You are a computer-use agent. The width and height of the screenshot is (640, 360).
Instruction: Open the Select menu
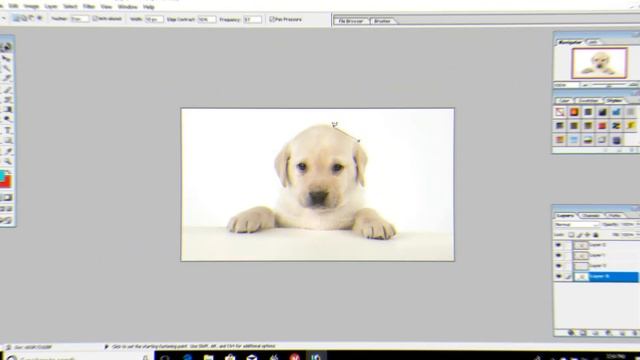pos(70,7)
